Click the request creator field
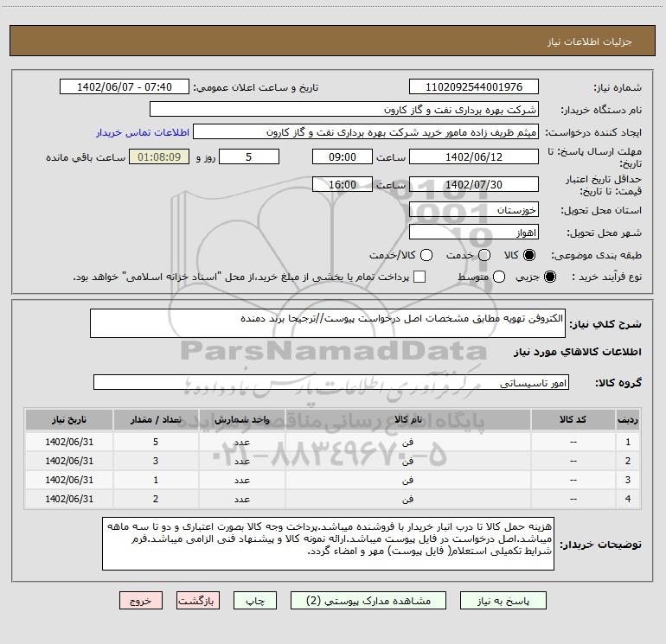The image size is (666, 644). click(x=366, y=132)
